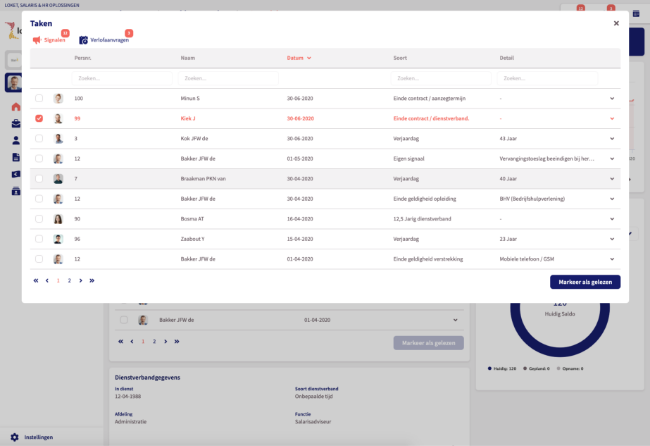
Task: Go to next page in Taken dialog
Action: pyautogui.click(x=80, y=281)
